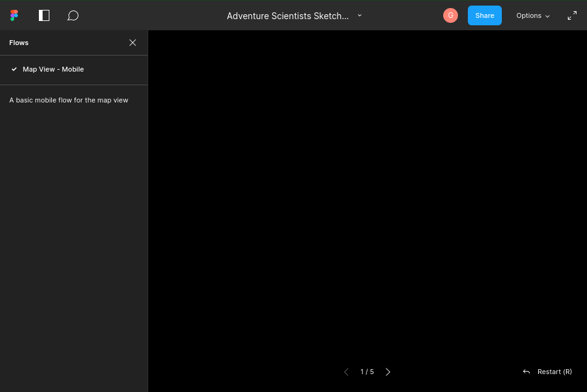This screenshot has width=587, height=392.
Task: Open the Figma logo menu
Action: tap(14, 15)
